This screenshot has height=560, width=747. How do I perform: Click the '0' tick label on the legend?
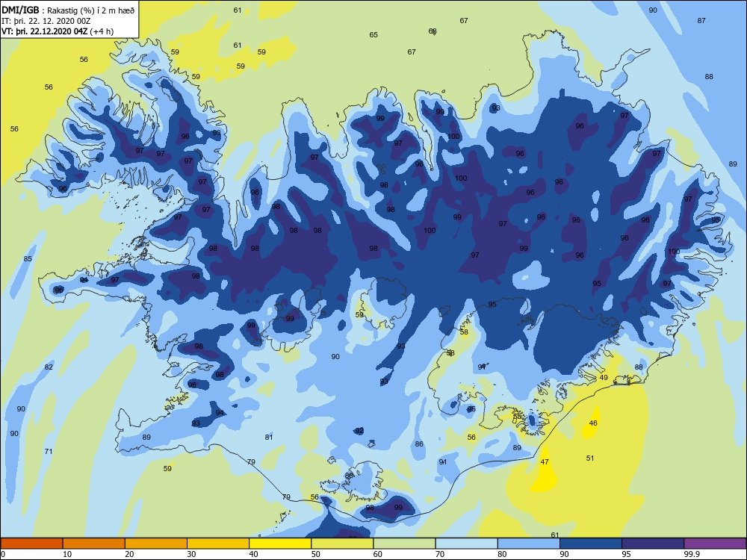(x=3, y=554)
